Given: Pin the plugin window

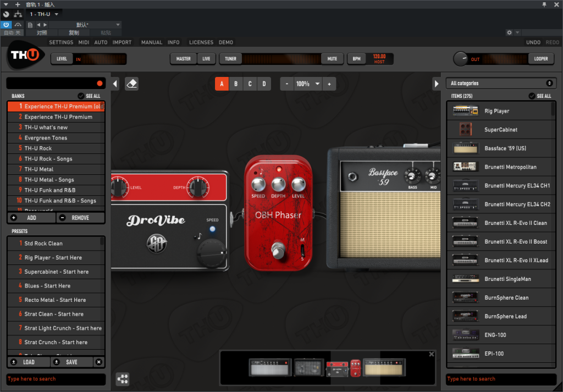Looking at the screenshot, I should coord(544,4).
